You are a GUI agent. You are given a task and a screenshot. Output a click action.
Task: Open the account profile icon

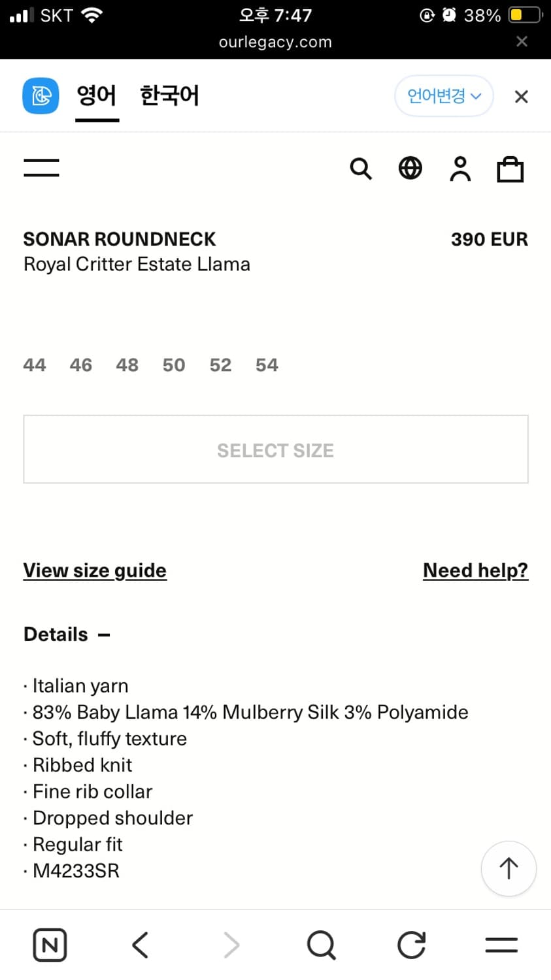[460, 169]
